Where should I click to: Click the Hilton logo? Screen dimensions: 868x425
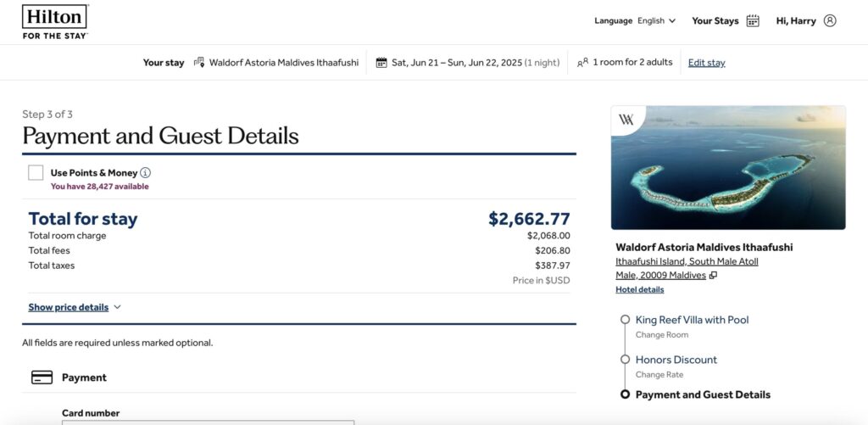coord(55,21)
